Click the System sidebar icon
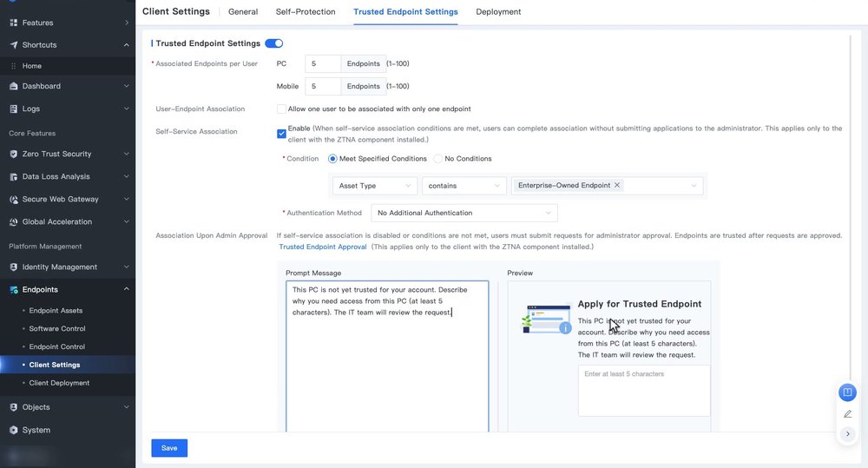Image resolution: width=868 pixels, height=468 pixels. tap(13, 430)
